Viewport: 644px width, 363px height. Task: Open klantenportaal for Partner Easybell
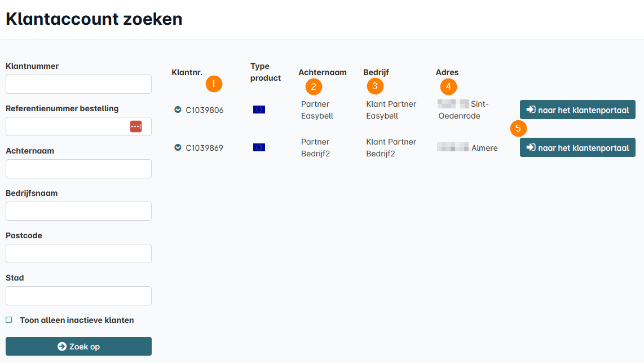click(x=577, y=110)
